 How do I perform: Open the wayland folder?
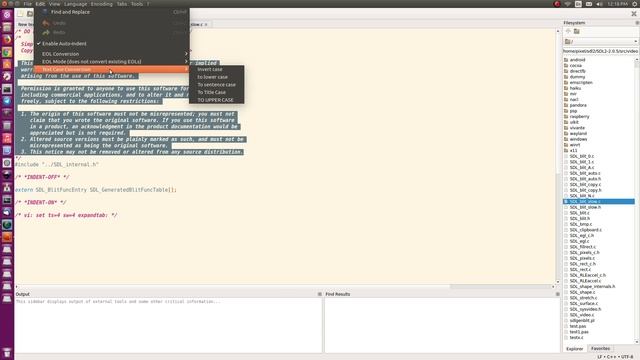point(578,133)
